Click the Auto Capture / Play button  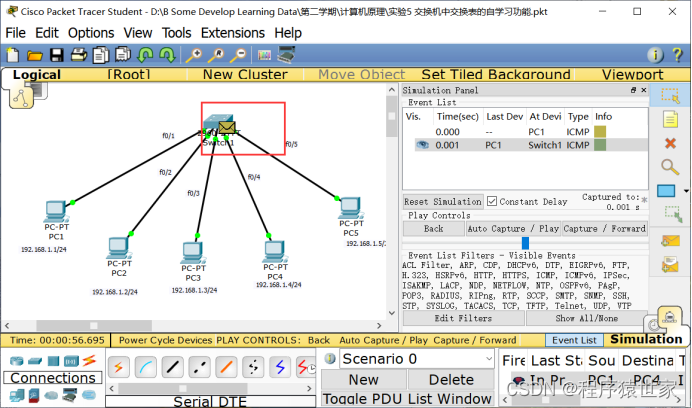(513, 228)
